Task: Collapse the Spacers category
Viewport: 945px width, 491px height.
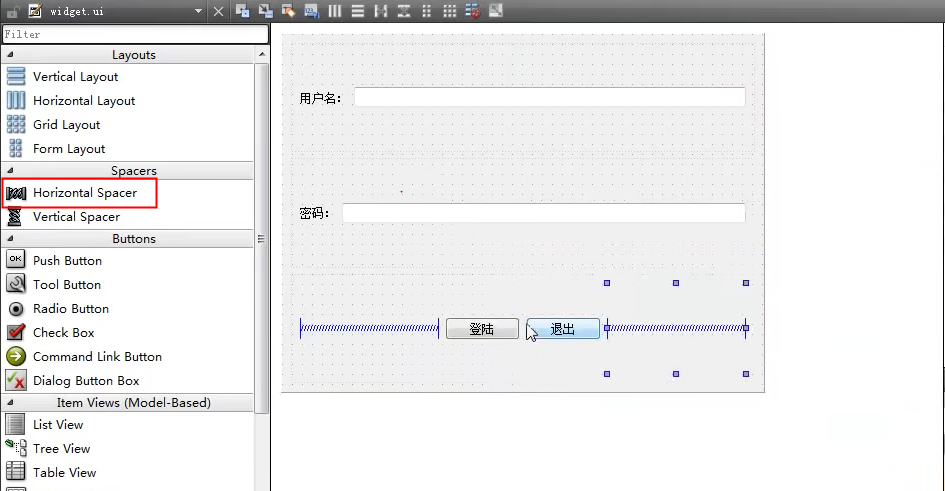Action: pyautogui.click(x=10, y=170)
